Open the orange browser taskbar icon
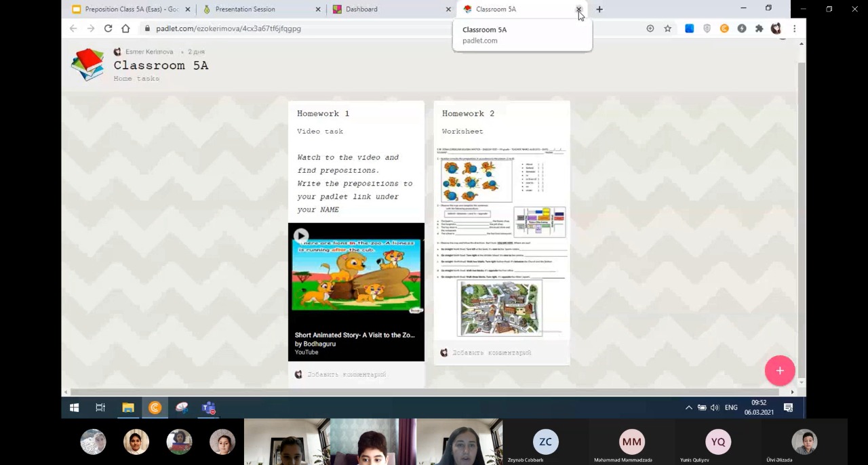Viewport: 868px width, 465px height. pos(155,407)
